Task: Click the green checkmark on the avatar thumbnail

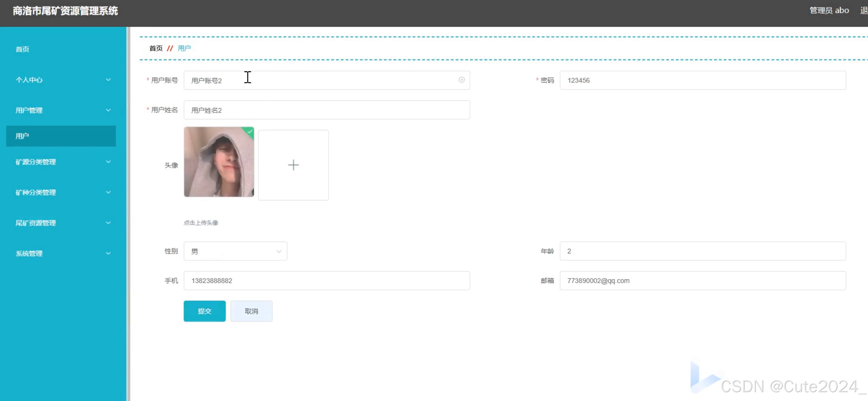Action: 250,132
